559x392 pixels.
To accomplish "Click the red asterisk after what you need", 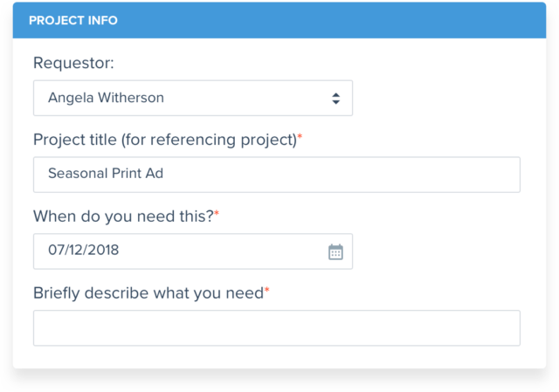I will coord(266,290).
